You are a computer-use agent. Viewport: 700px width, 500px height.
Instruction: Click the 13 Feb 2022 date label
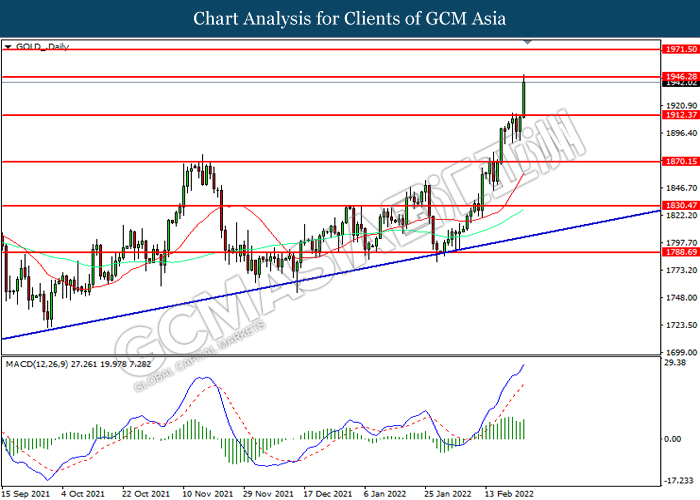click(509, 494)
